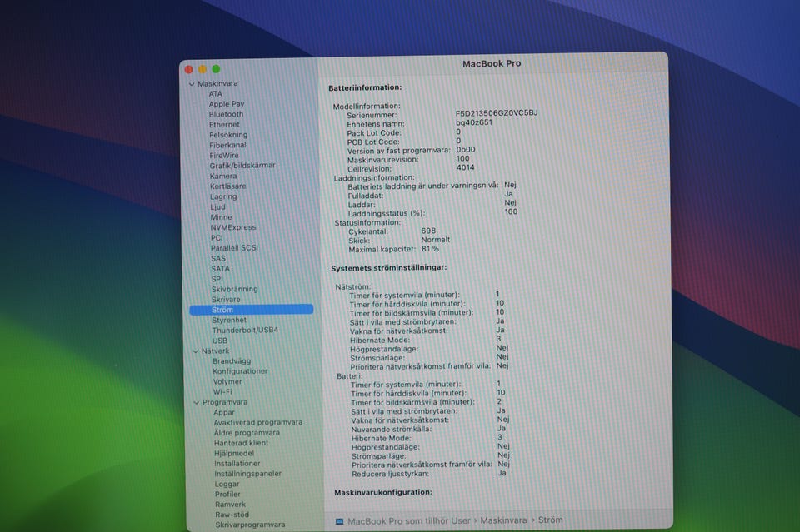Select Appar under Programvara
800x532 pixels.
224,413
